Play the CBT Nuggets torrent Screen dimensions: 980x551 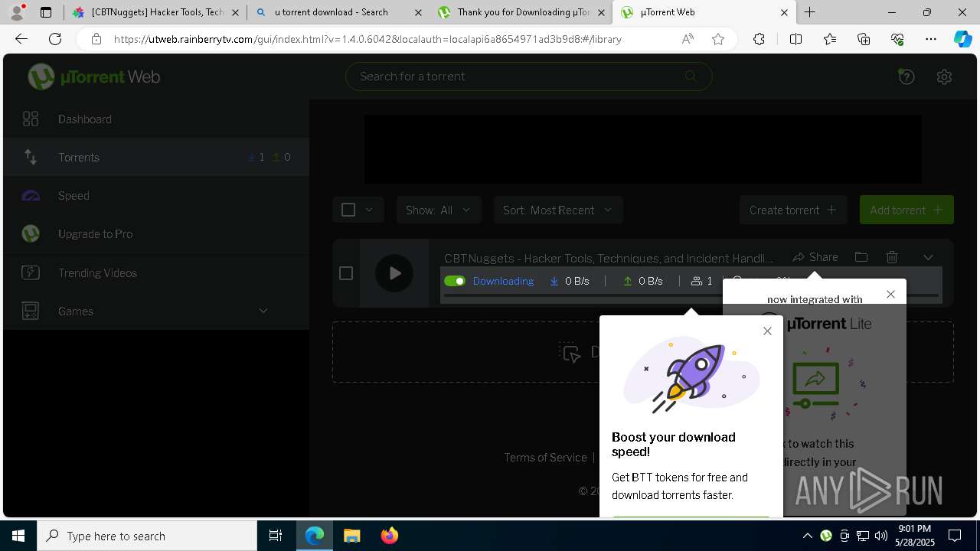394,273
